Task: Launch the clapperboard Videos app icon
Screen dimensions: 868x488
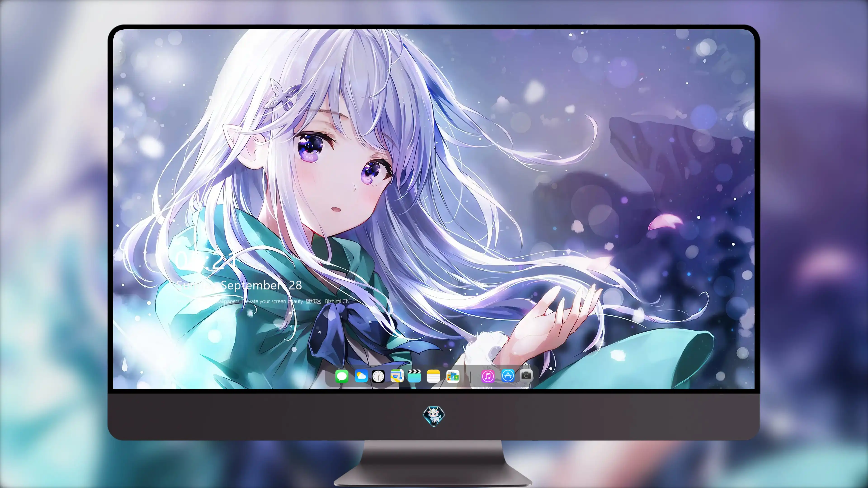Action: pos(415,376)
